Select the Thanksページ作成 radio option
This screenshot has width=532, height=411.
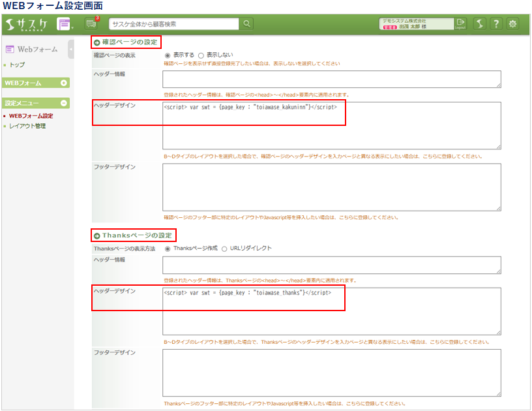tap(168, 249)
